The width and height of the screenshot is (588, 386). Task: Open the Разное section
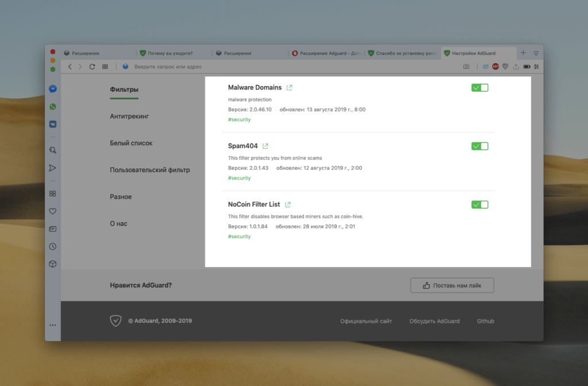coord(121,196)
